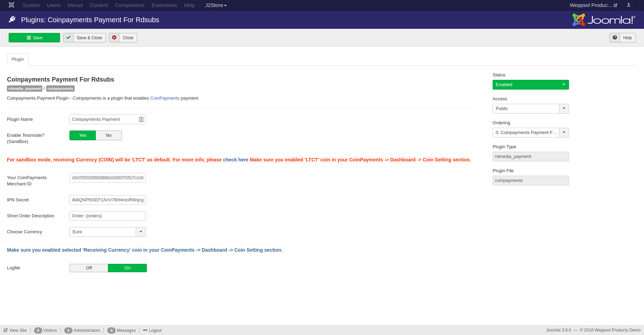Click the Joomla icon in top menu
The image size is (644, 335).
tap(11, 5)
